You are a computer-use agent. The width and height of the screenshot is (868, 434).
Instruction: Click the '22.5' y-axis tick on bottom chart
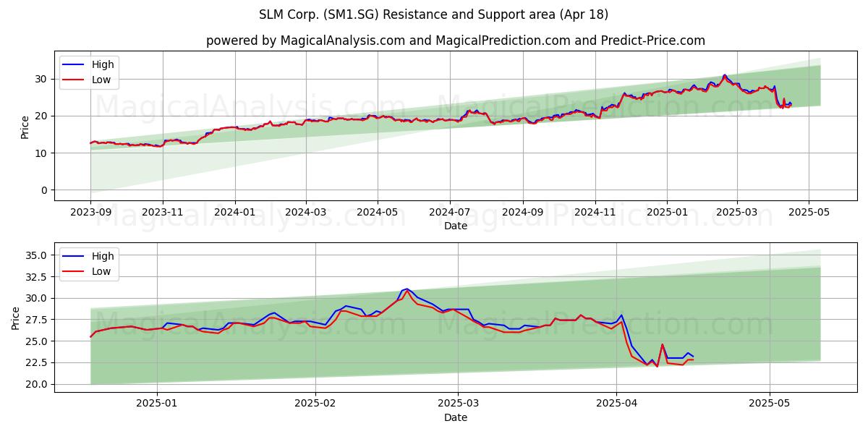(38, 363)
